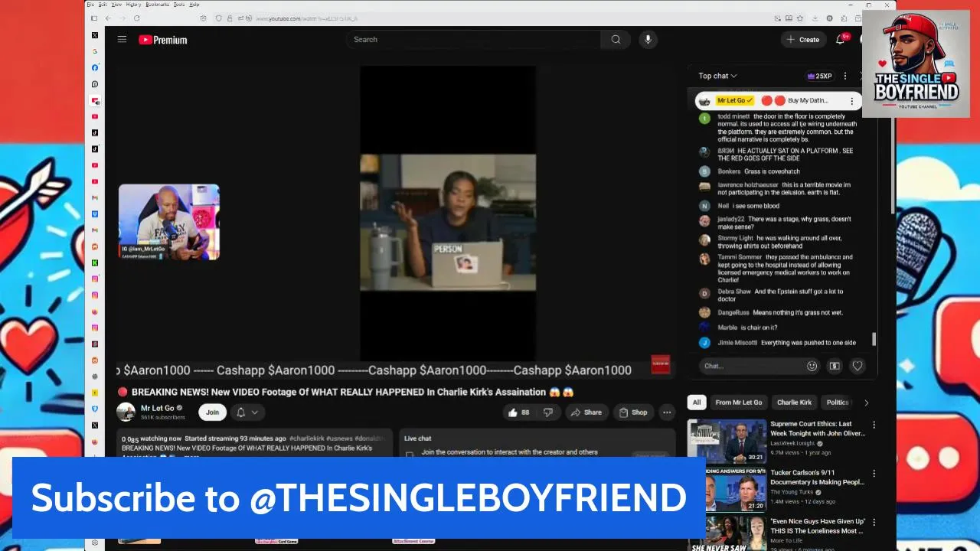
Task: Click the search magnifier button
Action: 616,39
